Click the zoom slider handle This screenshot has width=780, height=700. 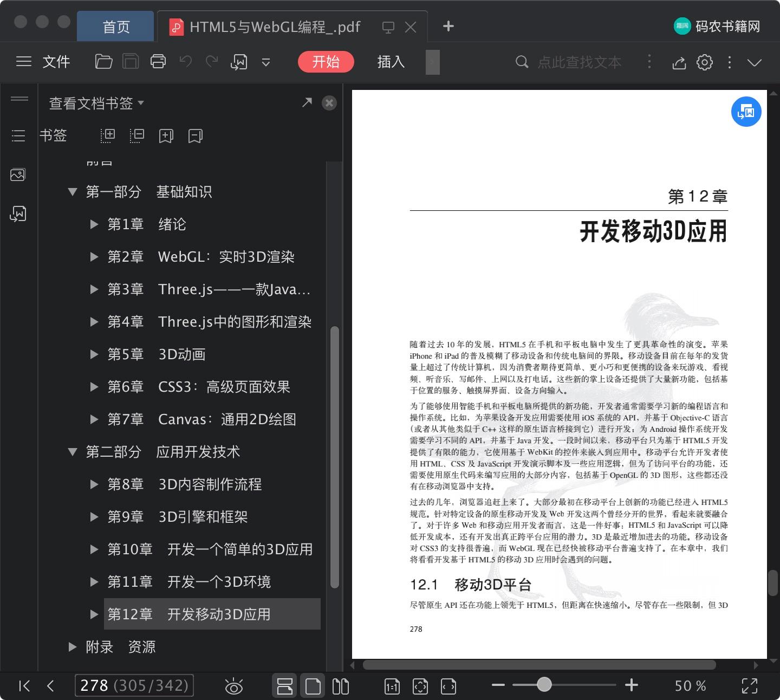tap(544, 685)
